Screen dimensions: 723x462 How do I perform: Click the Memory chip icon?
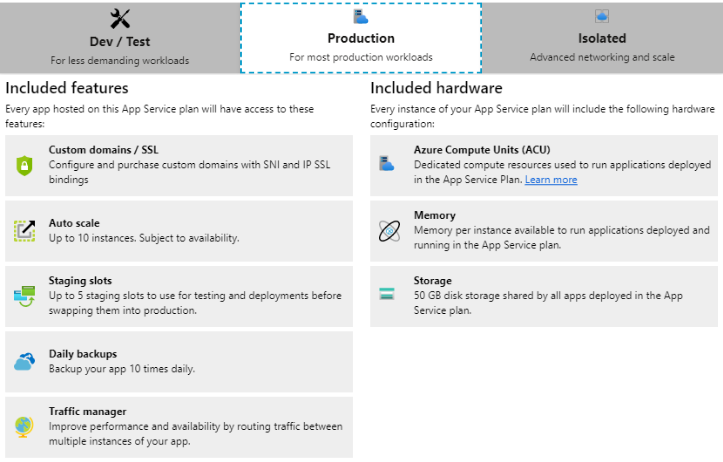click(388, 231)
